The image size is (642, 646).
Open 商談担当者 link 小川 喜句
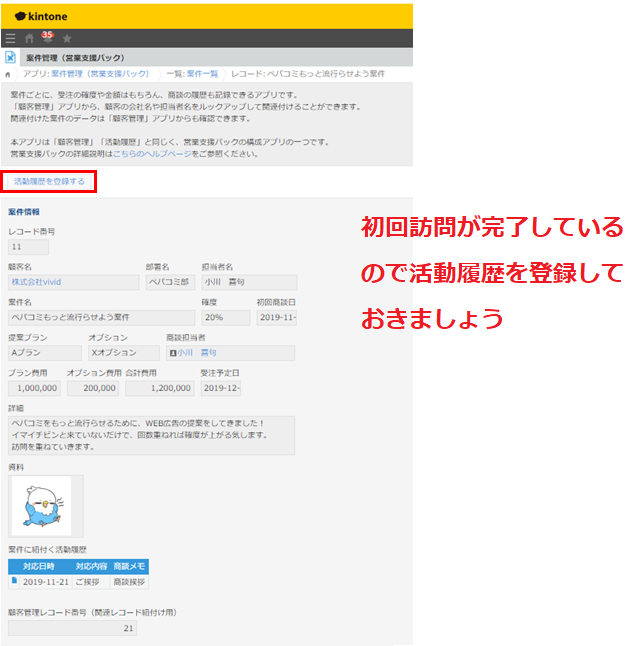(x=197, y=353)
